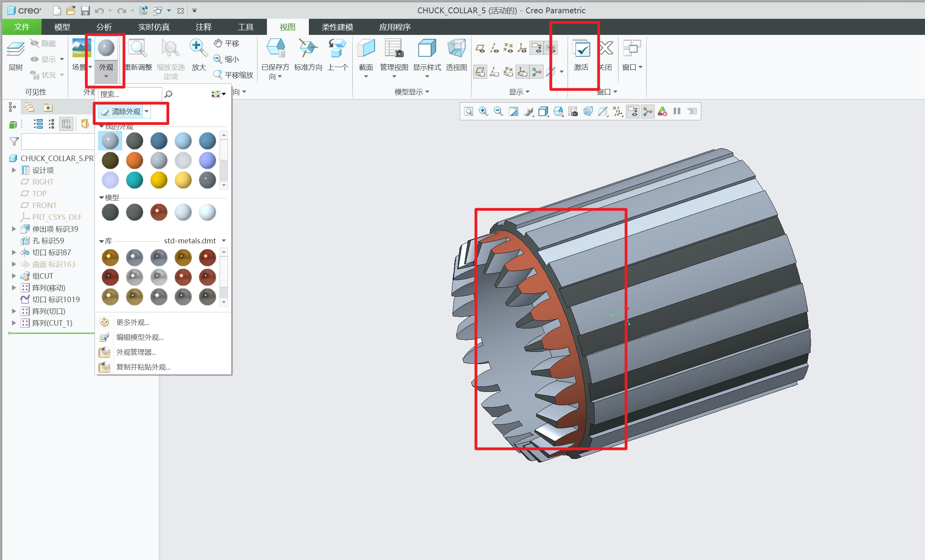Toggle spin center display in graphics toolbar
Image resolution: width=925 pixels, height=560 pixels.
[x=647, y=112]
